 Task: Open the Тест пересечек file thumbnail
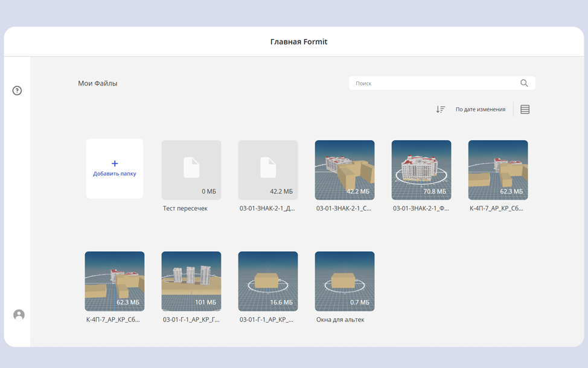click(x=191, y=170)
